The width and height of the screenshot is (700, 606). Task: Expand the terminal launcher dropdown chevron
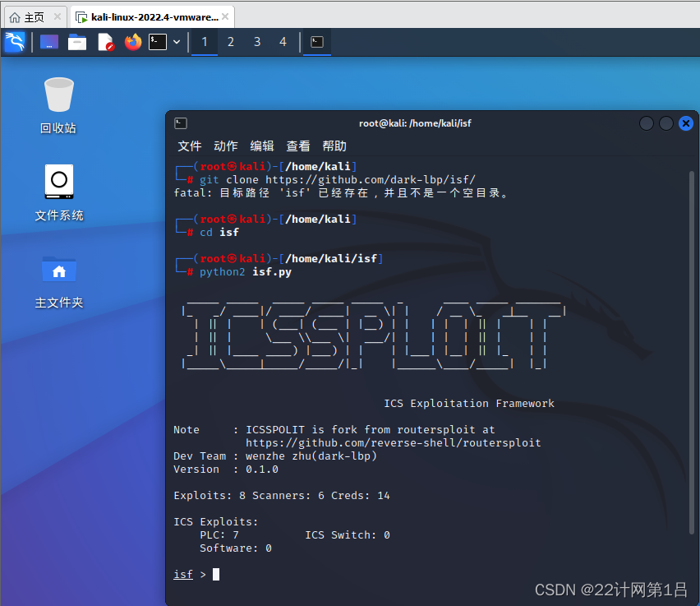(176, 42)
